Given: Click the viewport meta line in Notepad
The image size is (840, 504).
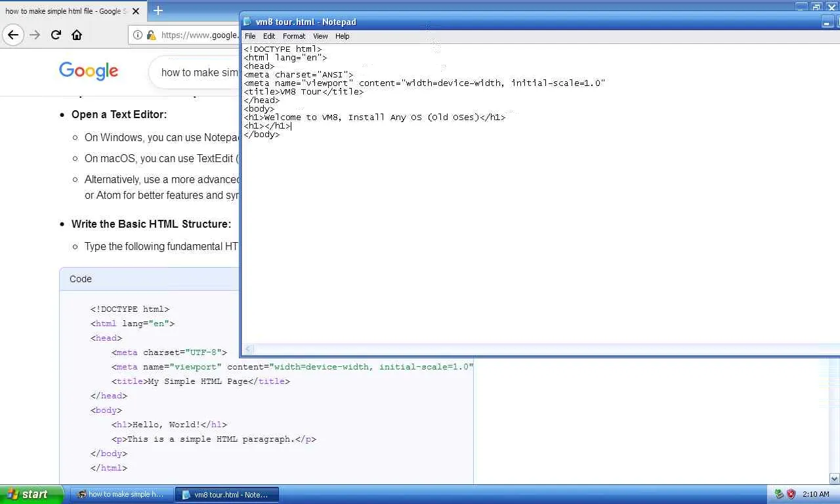Looking at the screenshot, I should 425,83.
